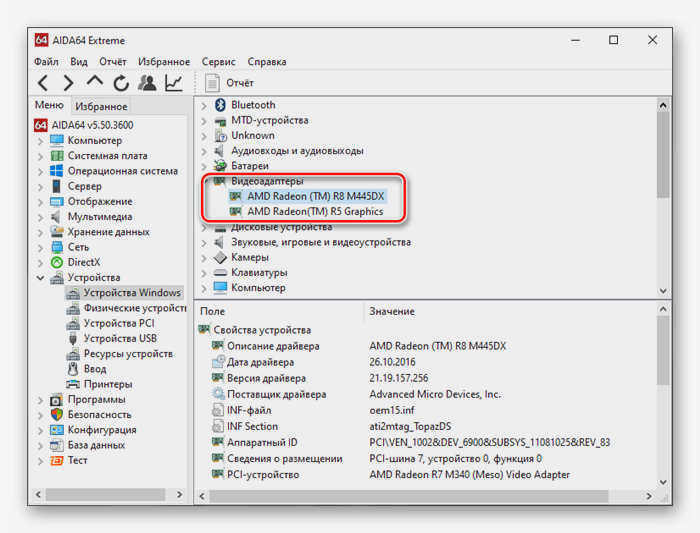This screenshot has height=533, width=700.
Task: Open the Файл menu
Action: coord(46,62)
